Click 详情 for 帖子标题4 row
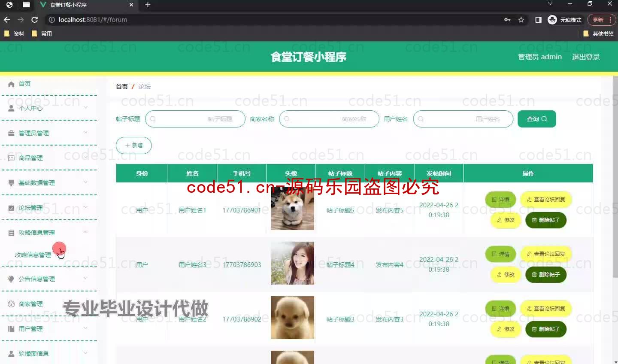Screen dimensions: 618x364 coord(500,254)
